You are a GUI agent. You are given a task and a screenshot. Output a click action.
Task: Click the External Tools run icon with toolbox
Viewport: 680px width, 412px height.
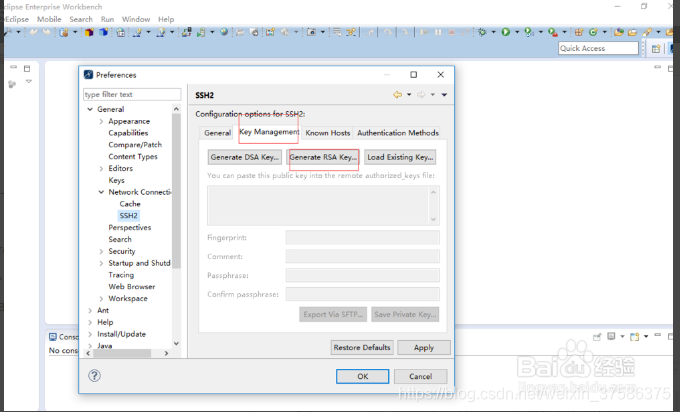(x=552, y=32)
